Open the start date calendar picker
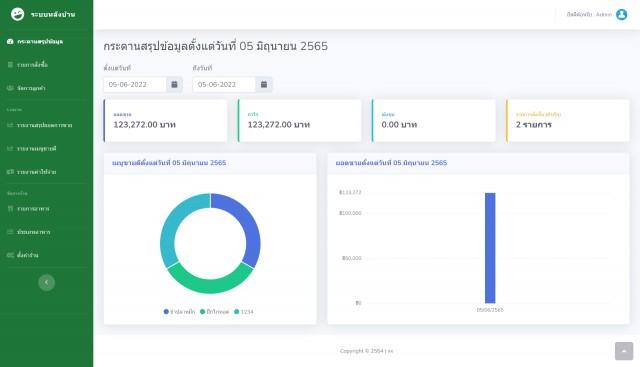640x367 pixels. (x=174, y=85)
